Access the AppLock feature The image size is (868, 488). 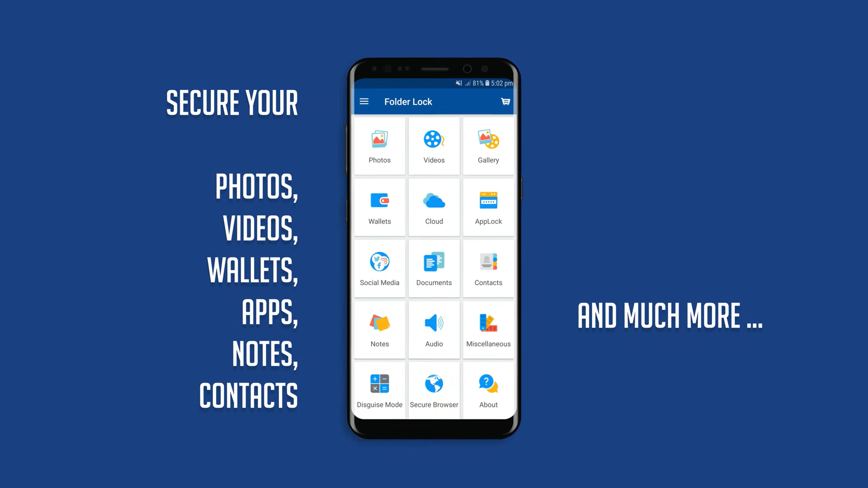click(x=488, y=206)
